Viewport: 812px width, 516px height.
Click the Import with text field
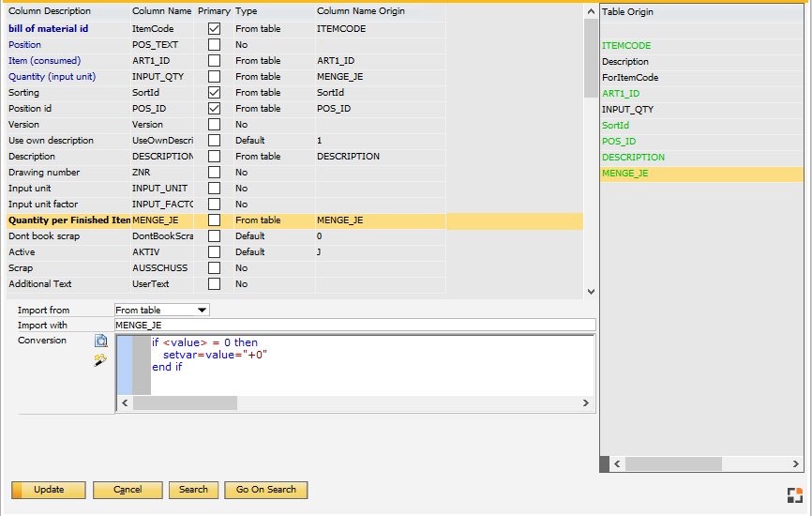[354, 326]
